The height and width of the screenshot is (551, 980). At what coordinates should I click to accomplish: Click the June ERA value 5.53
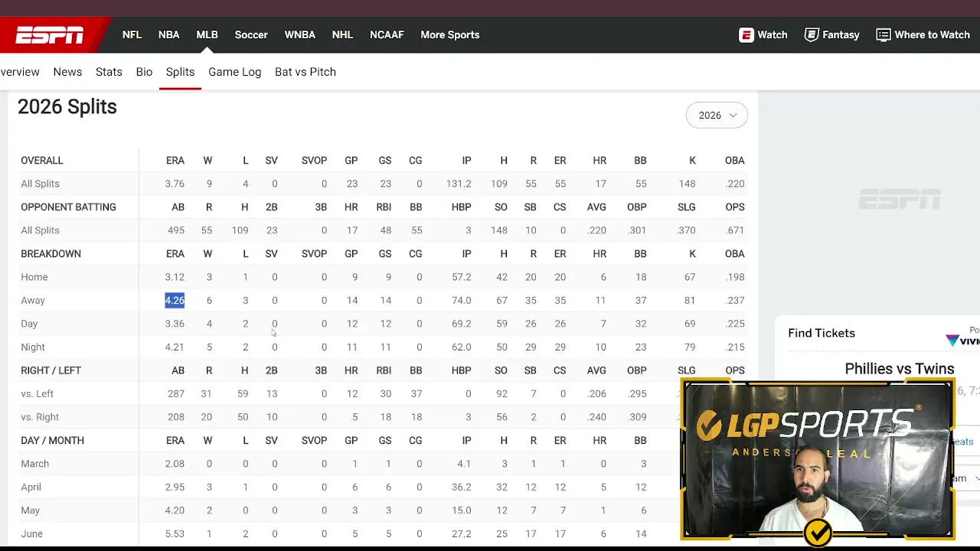(x=175, y=534)
